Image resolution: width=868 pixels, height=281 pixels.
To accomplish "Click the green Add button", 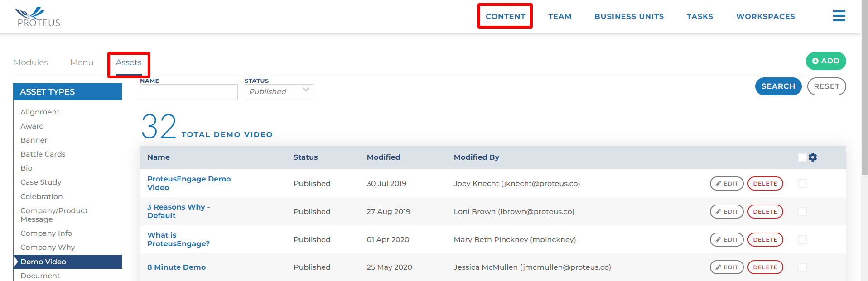I will [x=825, y=61].
